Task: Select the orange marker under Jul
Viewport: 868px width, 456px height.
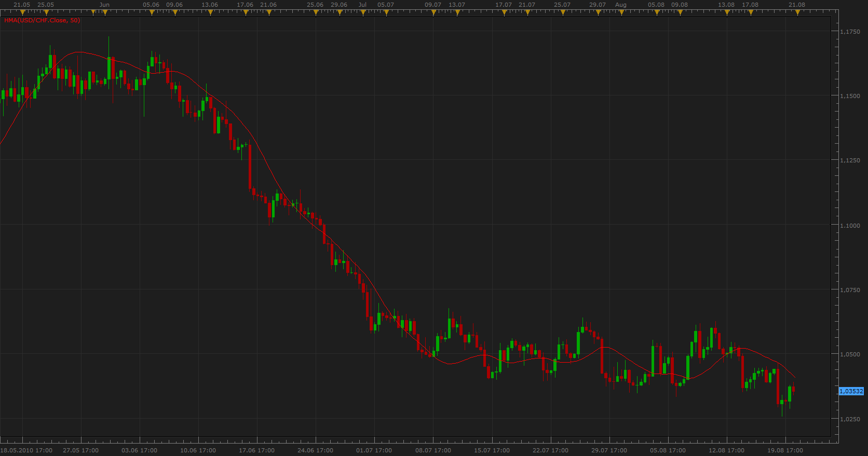Action: [x=363, y=12]
